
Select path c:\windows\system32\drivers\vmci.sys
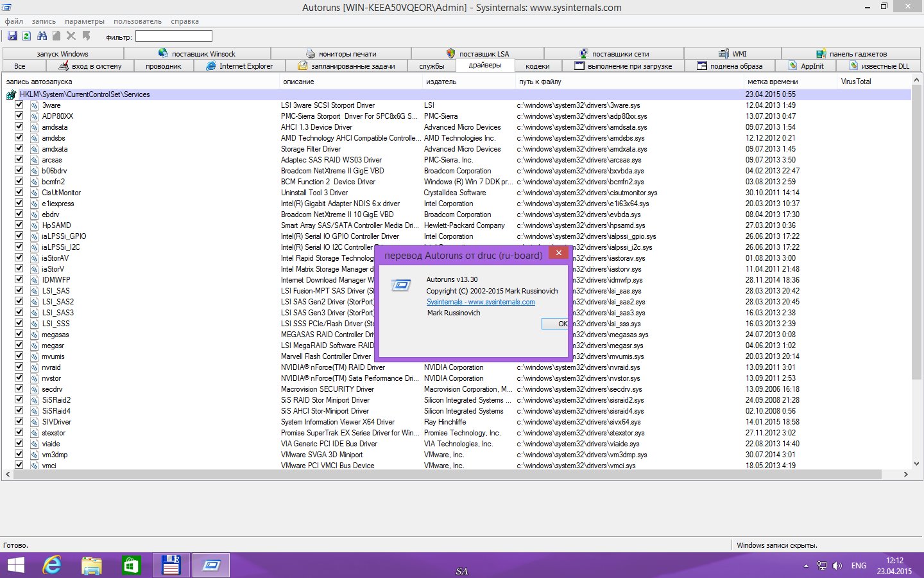576,466
